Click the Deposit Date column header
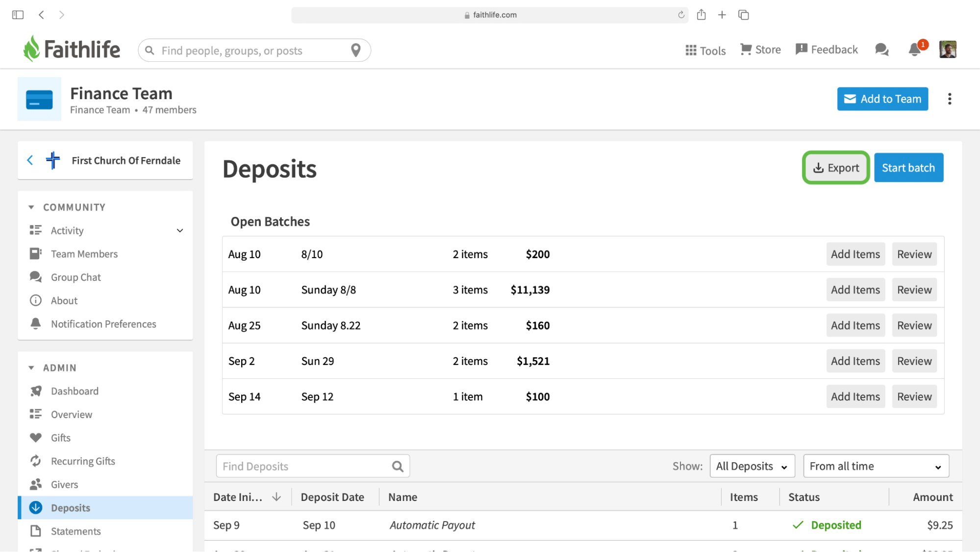The width and height of the screenshot is (980, 552). (332, 497)
